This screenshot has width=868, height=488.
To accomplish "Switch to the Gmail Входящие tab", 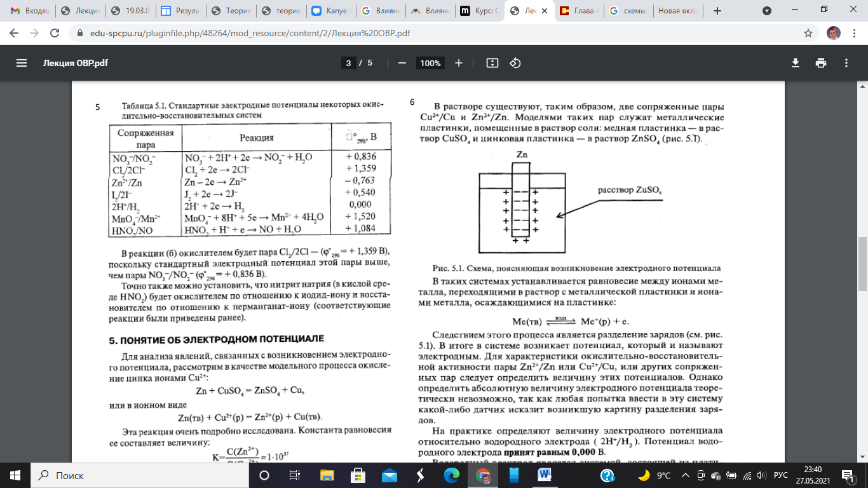I will (x=29, y=11).
